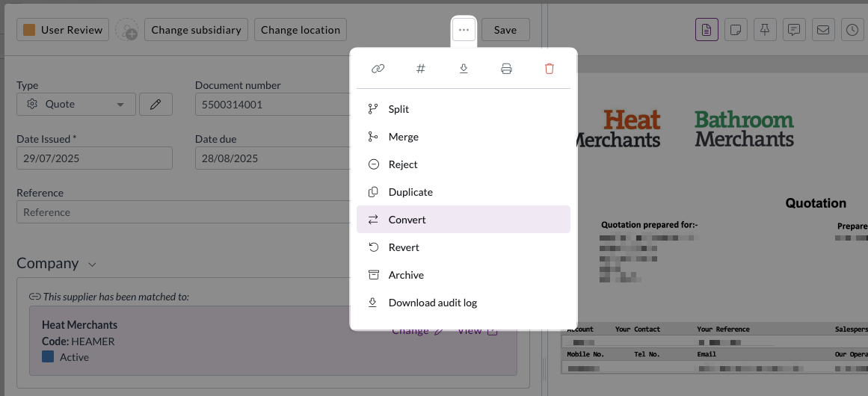Screen dimensions: 868x396
Task: Click the download icon in popup toolbar
Action: point(464,69)
